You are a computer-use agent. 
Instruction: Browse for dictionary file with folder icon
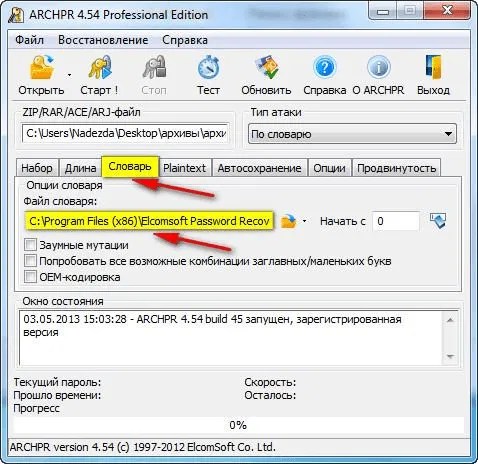[x=288, y=221]
